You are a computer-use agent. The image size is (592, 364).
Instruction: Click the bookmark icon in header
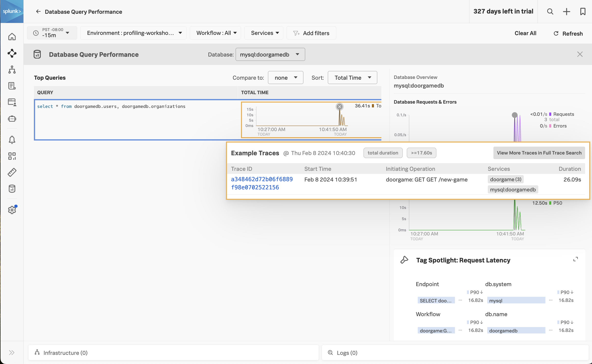point(583,11)
